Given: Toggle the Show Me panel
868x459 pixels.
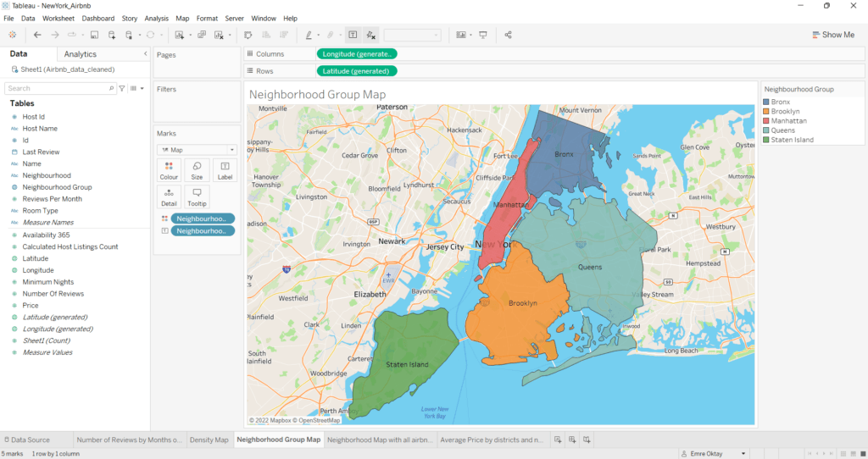Looking at the screenshot, I should [832, 35].
